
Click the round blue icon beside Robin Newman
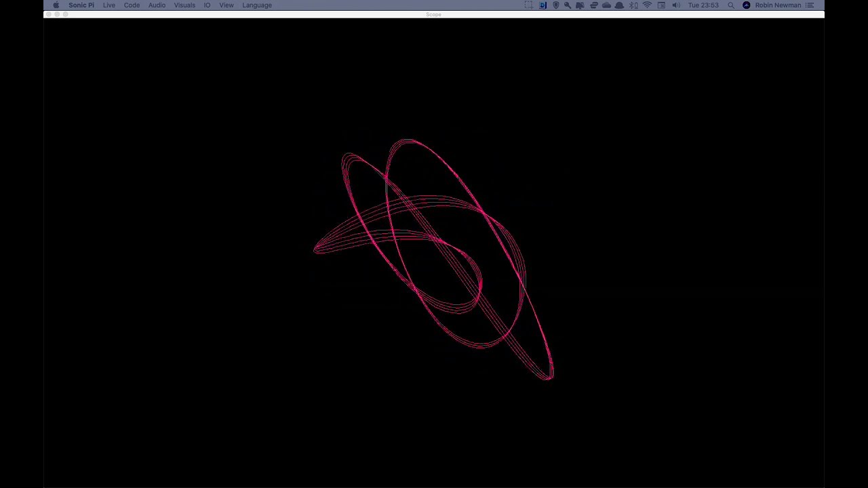(747, 5)
